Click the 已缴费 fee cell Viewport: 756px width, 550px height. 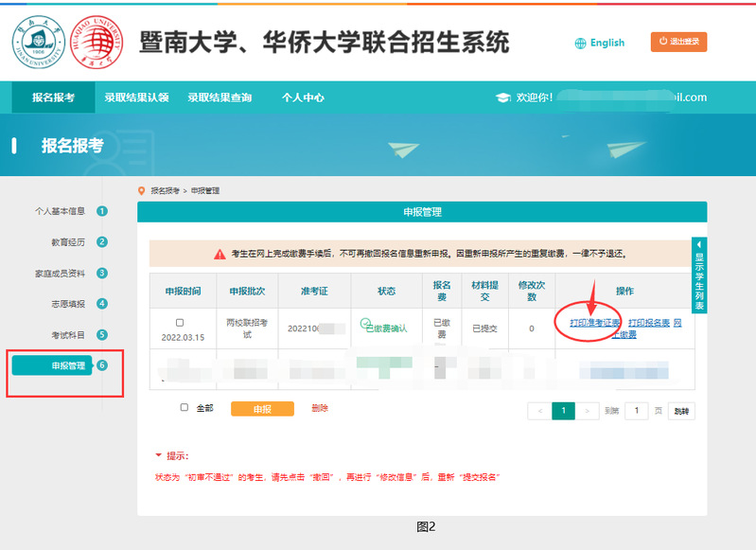coord(442,328)
